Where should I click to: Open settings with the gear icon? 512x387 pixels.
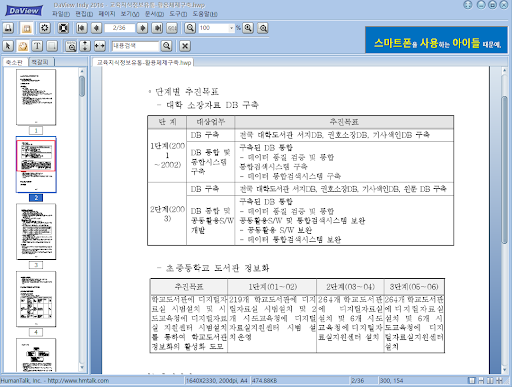[45, 28]
